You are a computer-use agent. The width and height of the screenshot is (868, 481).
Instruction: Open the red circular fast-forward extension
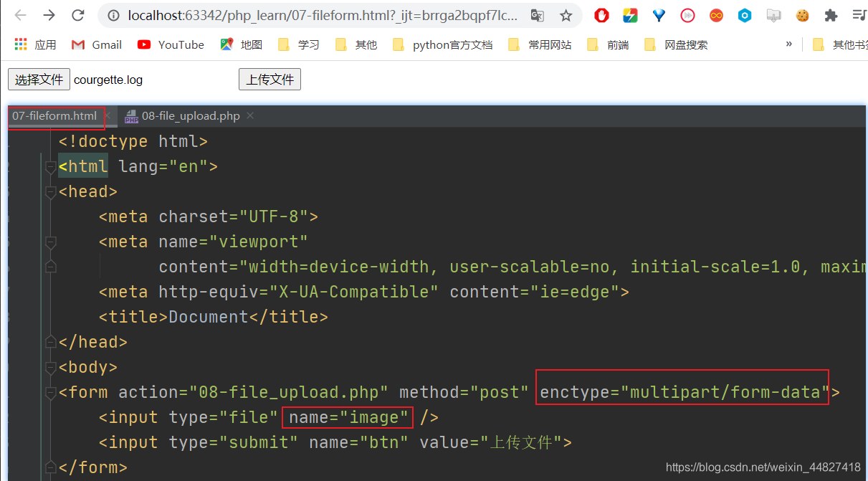[x=687, y=15]
